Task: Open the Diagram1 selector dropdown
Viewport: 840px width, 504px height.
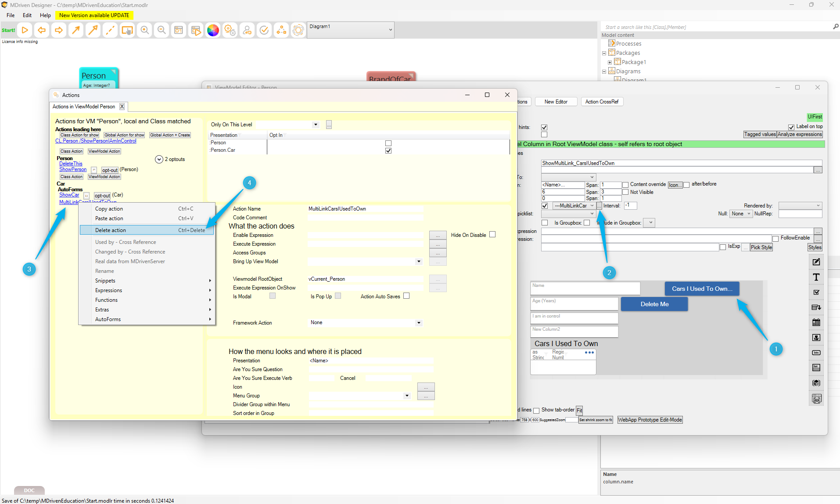Action: tap(390, 30)
